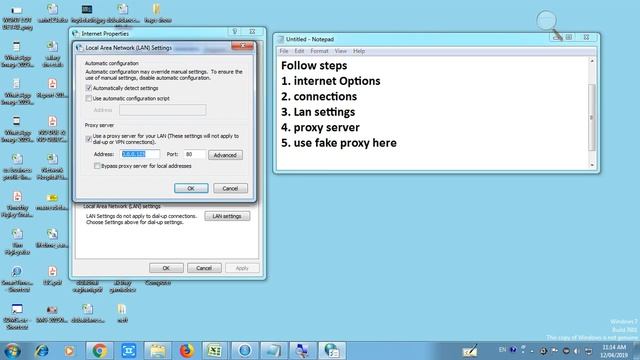Click the '3. Lan settings' line in Notepad
This screenshot has width=640, height=360.
[x=318, y=112]
